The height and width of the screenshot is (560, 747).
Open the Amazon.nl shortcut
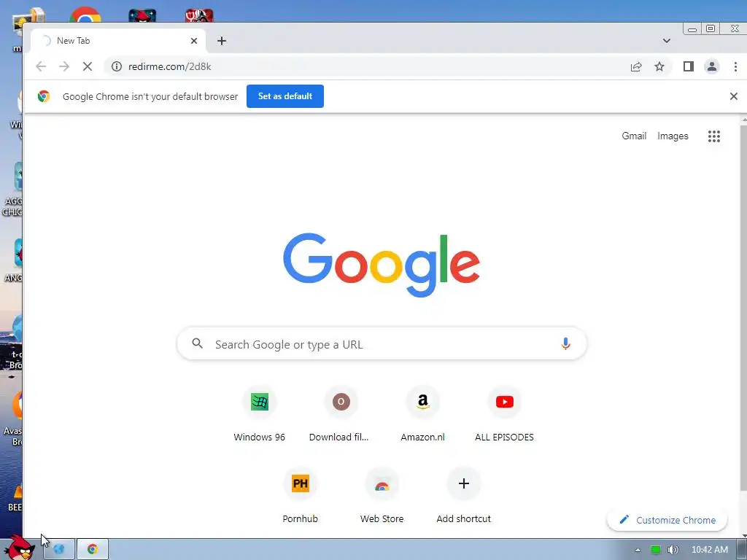pos(422,413)
